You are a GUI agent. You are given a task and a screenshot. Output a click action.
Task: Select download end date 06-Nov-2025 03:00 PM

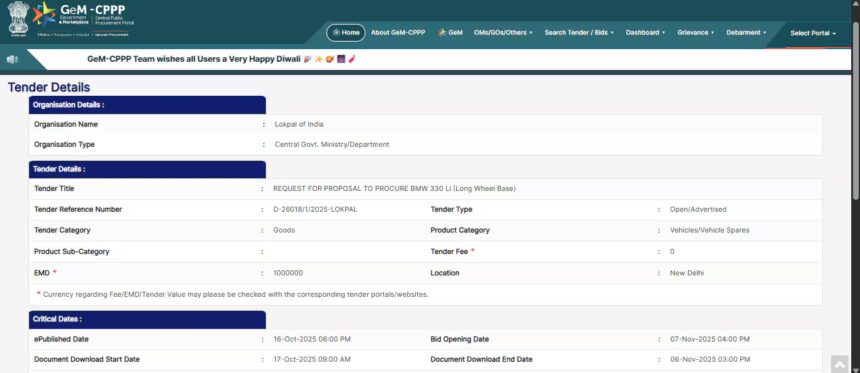point(710,360)
